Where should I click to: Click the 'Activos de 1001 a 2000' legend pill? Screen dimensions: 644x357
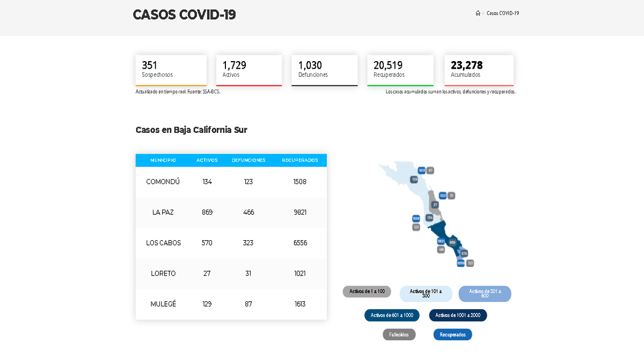click(458, 315)
